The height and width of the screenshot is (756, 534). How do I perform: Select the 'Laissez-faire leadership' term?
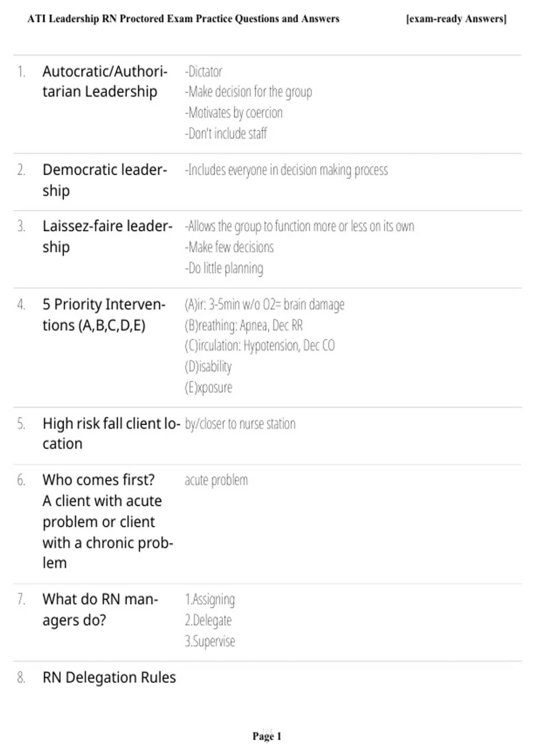tap(107, 237)
